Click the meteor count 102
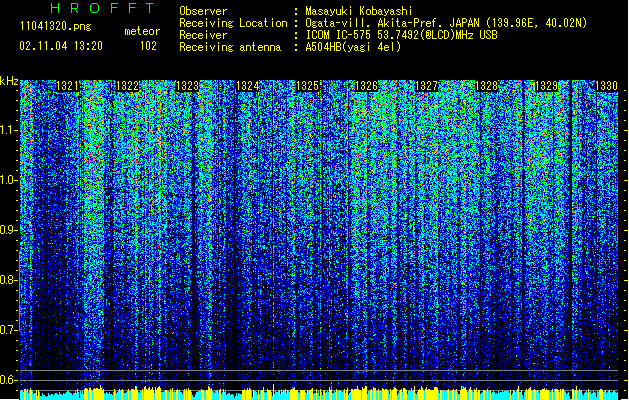 [148, 46]
